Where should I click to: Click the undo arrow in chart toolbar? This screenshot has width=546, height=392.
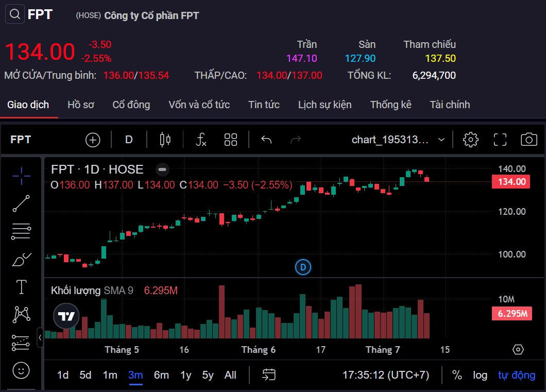(x=266, y=139)
